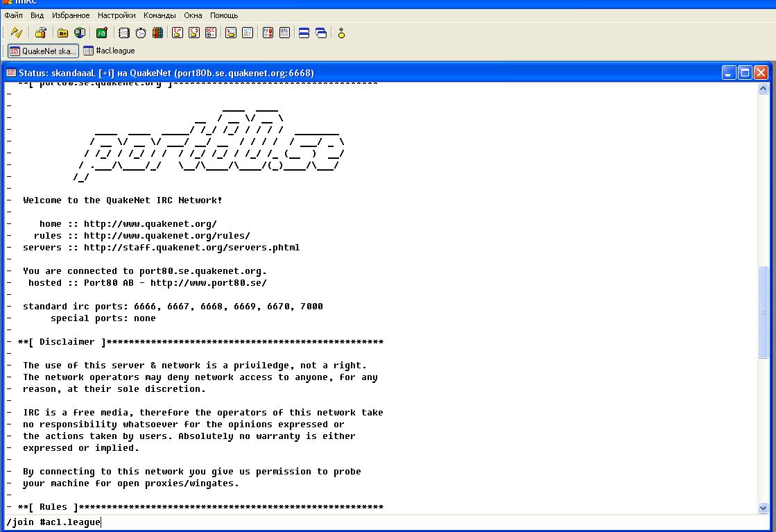Open the Colors icon with colored books
Image resolution: width=776 pixels, height=532 pixels.
pyautogui.click(x=157, y=33)
